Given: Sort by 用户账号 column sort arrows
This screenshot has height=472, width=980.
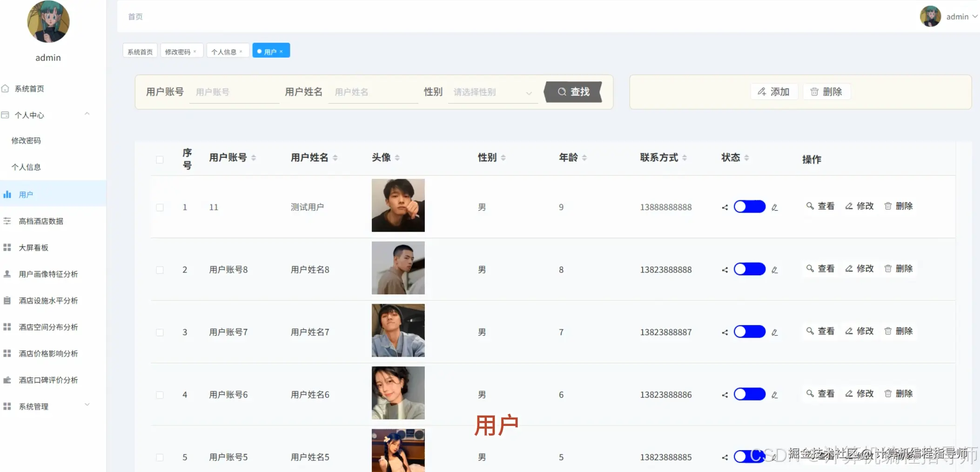Looking at the screenshot, I should [x=254, y=158].
